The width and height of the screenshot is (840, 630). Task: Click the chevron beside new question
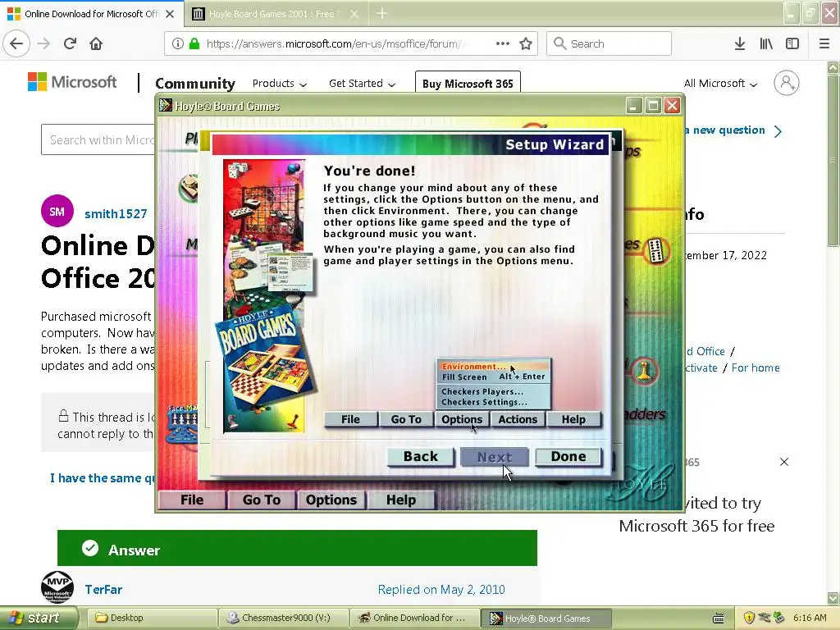(778, 131)
